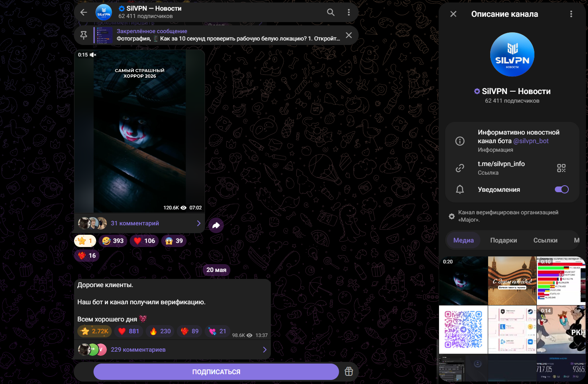
Task: Click the SilVPN channel avatar in header
Action: tap(104, 12)
